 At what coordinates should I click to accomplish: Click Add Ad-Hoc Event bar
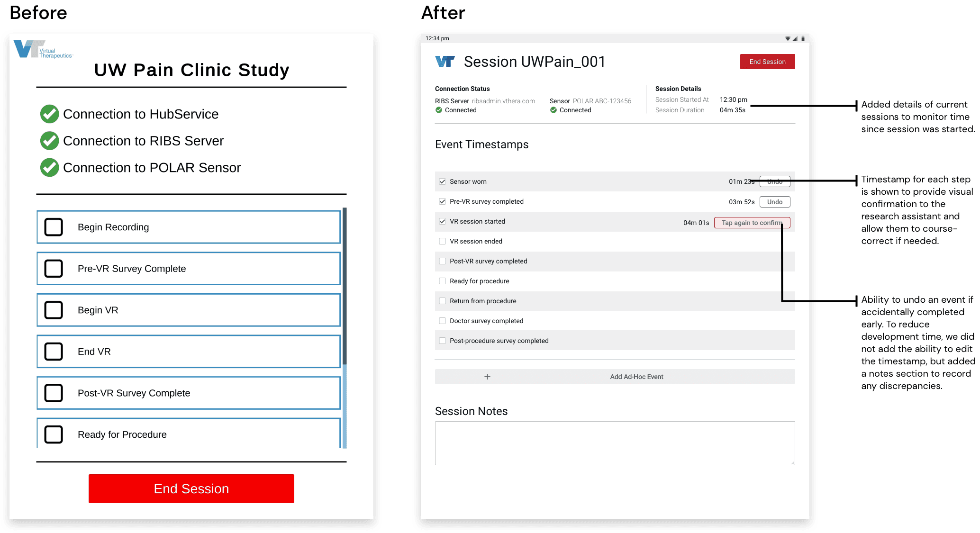point(636,377)
